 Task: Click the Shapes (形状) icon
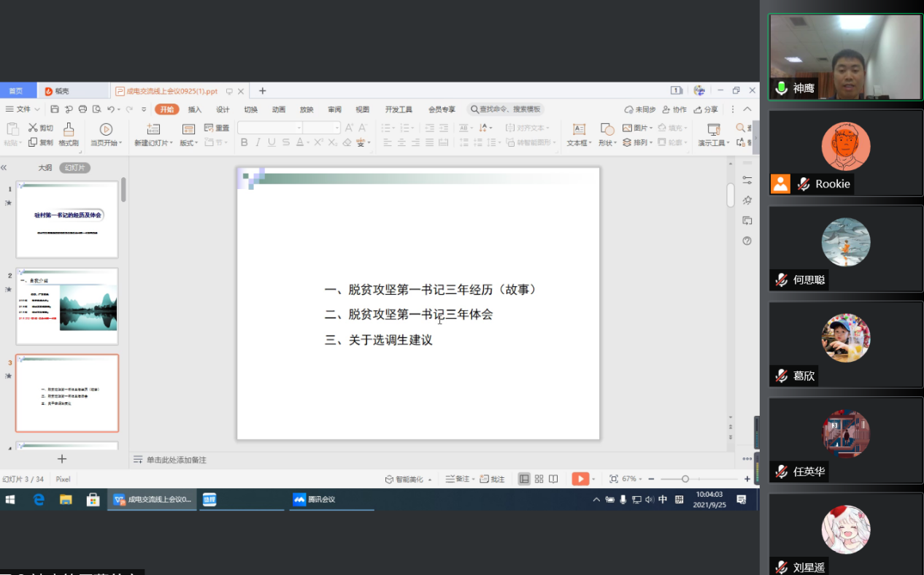coord(607,129)
